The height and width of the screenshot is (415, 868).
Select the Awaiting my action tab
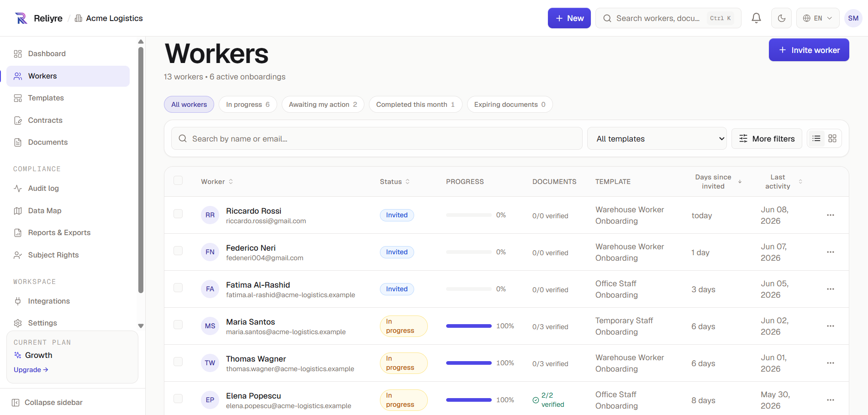(323, 105)
